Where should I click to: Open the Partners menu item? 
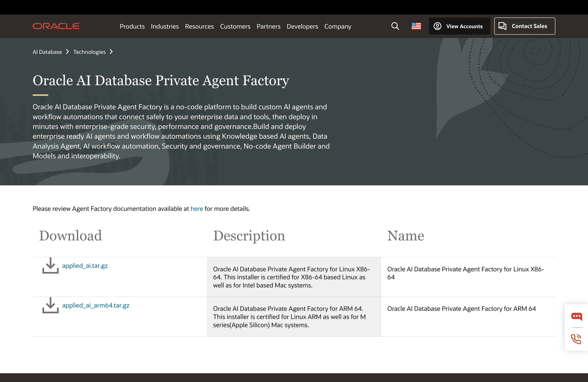click(x=268, y=26)
